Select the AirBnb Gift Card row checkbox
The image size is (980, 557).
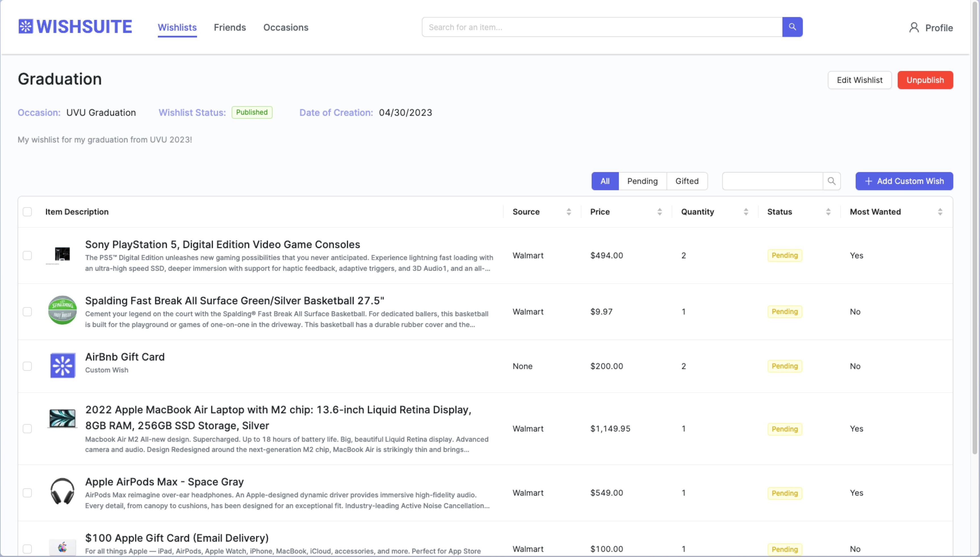(27, 366)
